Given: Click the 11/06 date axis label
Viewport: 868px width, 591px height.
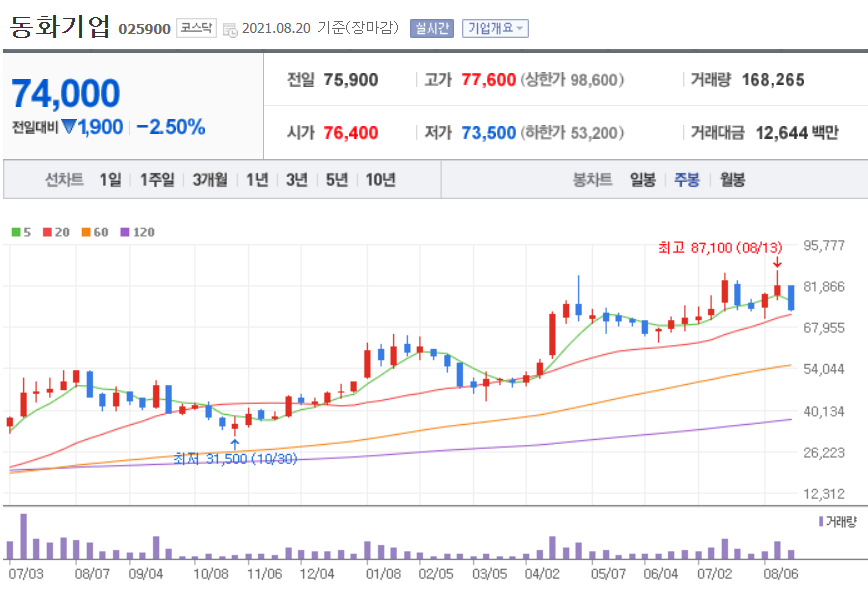Looking at the screenshot, I should (264, 574).
